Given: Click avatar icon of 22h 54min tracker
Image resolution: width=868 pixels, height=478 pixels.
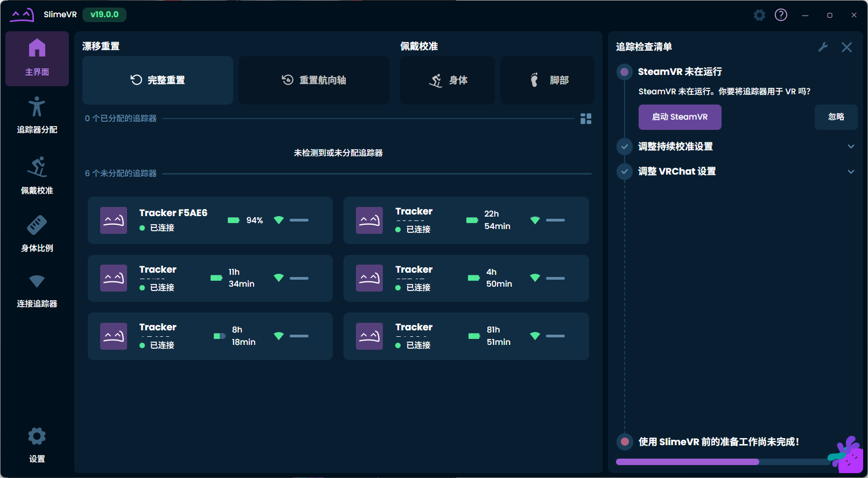Looking at the screenshot, I should coord(369,220).
